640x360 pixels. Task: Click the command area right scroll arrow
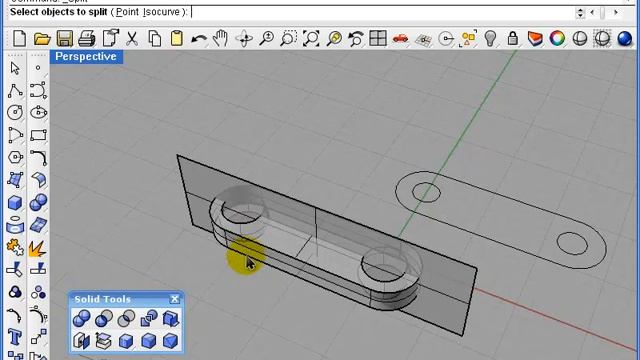click(616, 13)
